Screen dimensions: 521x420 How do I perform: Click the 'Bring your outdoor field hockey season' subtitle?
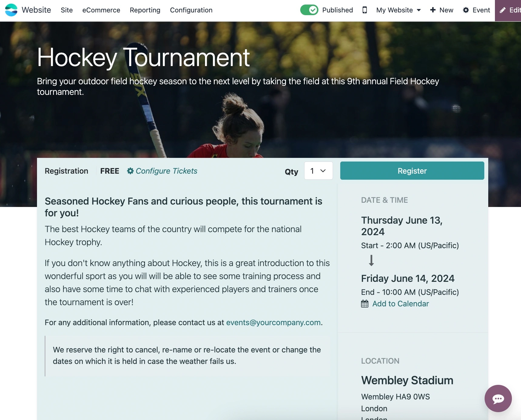[238, 86]
